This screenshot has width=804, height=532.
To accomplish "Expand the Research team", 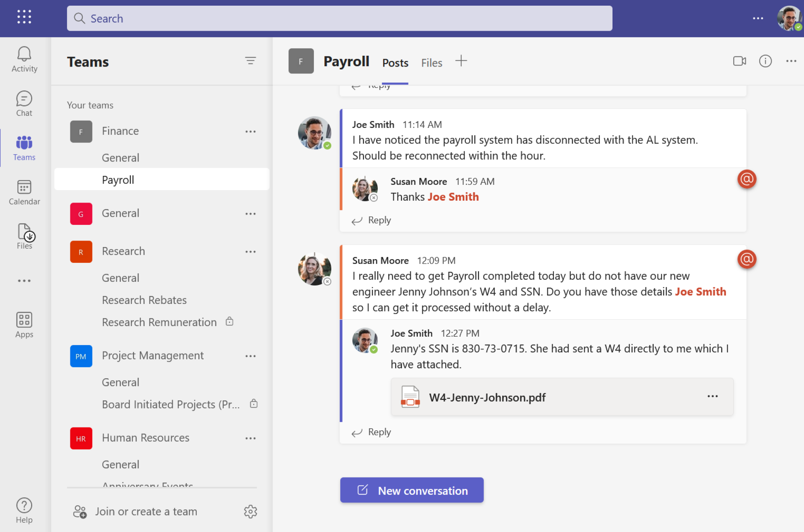I will (123, 251).
